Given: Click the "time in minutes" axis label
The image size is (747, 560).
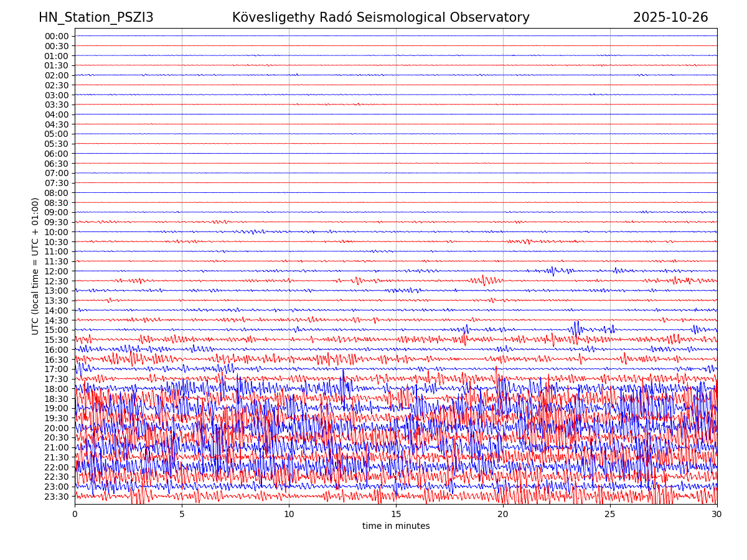Looking at the screenshot, I should 396,526.
